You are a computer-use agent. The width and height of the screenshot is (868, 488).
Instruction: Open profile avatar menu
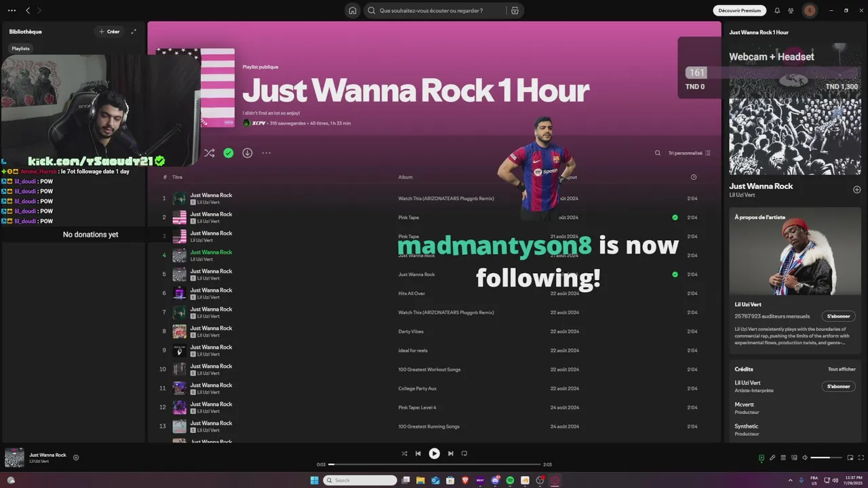[810, 11]
